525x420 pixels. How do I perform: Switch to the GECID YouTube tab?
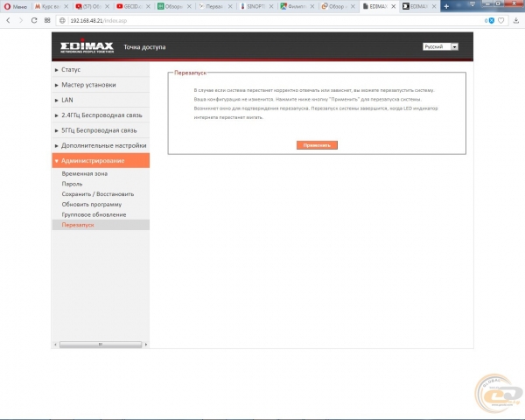(133, 6)
